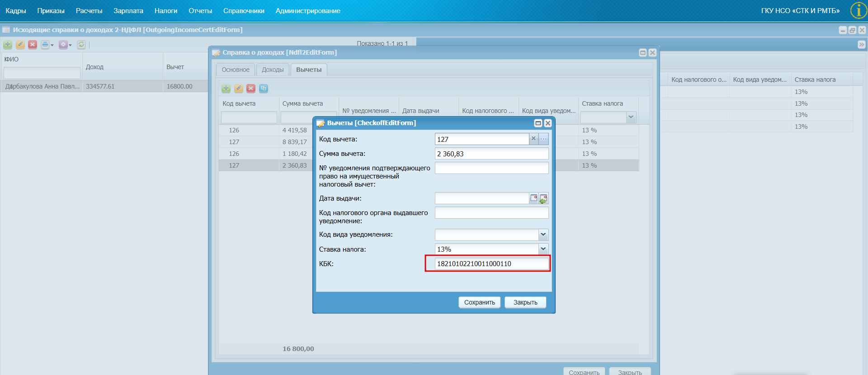Click ГКУ НСО «СТК И РМТБ» organization label
This screenshot has width=868, height=375.
point(800,11)
